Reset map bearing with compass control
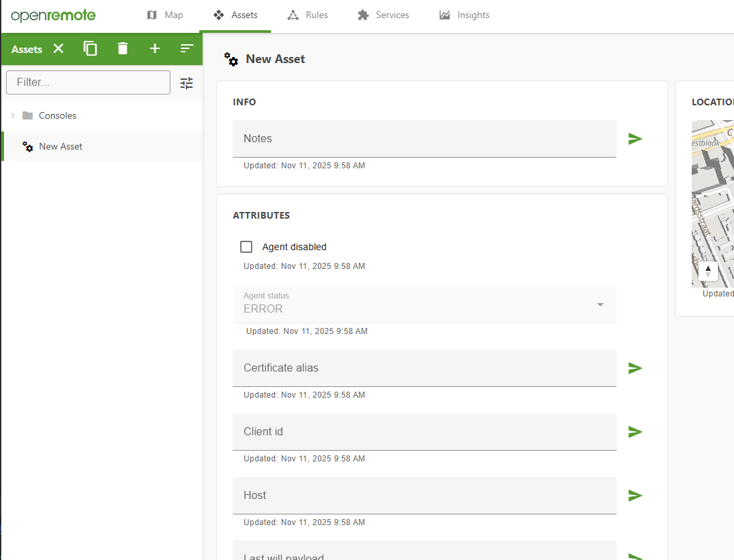 tap(708, 272)
